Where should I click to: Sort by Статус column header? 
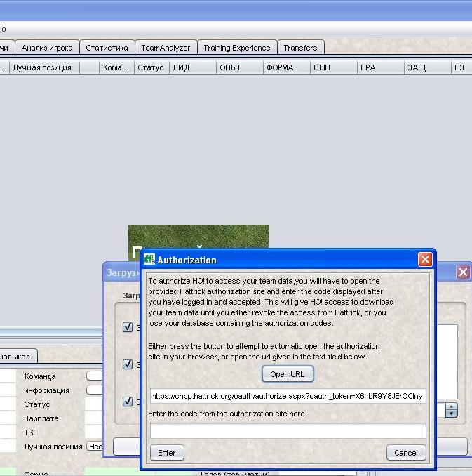click(151, 67)
